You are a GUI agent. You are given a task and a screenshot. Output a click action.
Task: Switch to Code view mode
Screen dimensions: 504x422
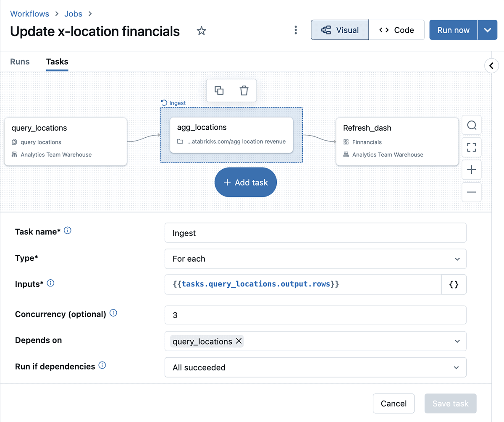(x=396, y=30)
